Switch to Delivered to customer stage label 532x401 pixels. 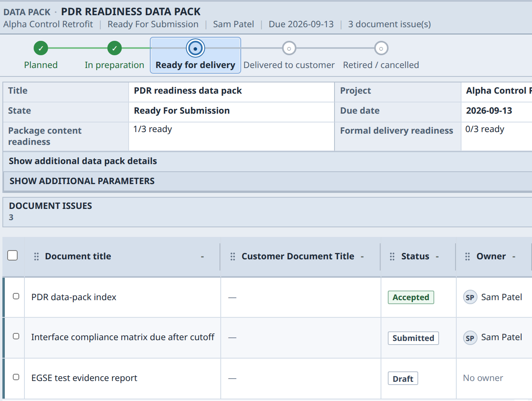coord(289,65)
